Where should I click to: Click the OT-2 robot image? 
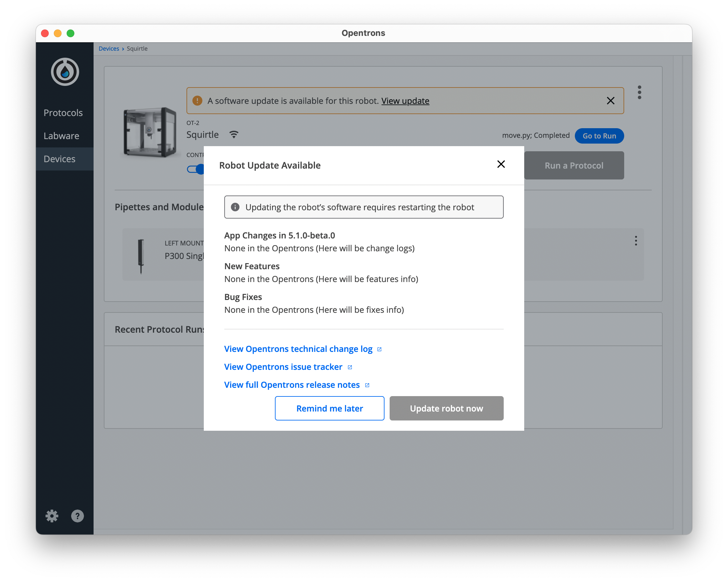[x=150, y=132]
